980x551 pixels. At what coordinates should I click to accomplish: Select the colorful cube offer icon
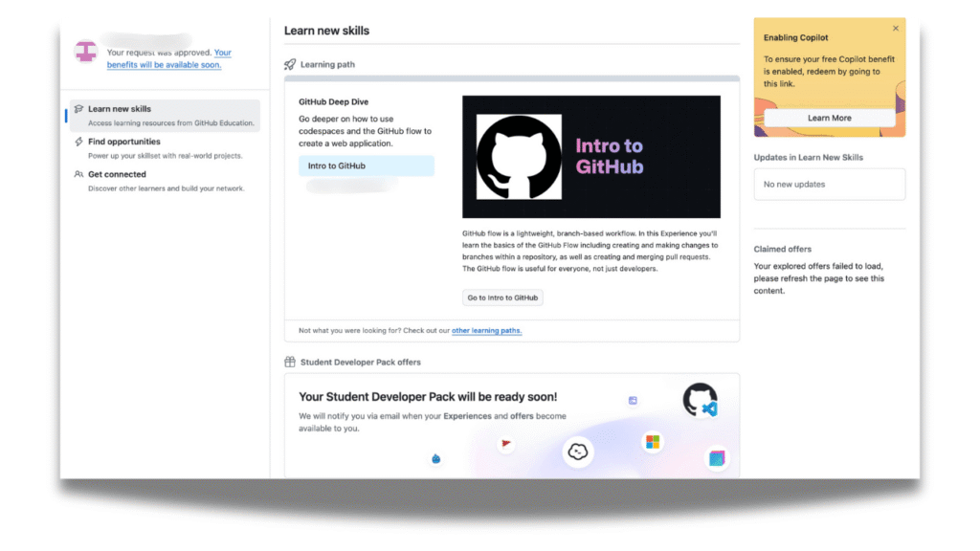[716, 459]
